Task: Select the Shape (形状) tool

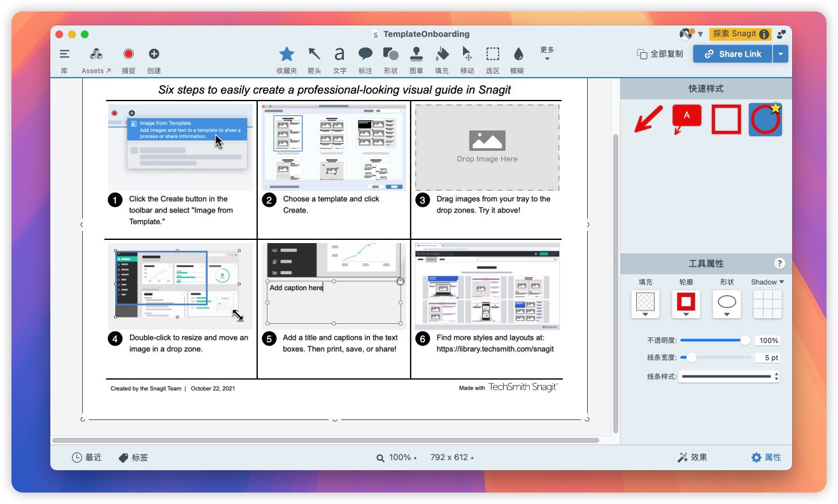Action: click(391, 60)
